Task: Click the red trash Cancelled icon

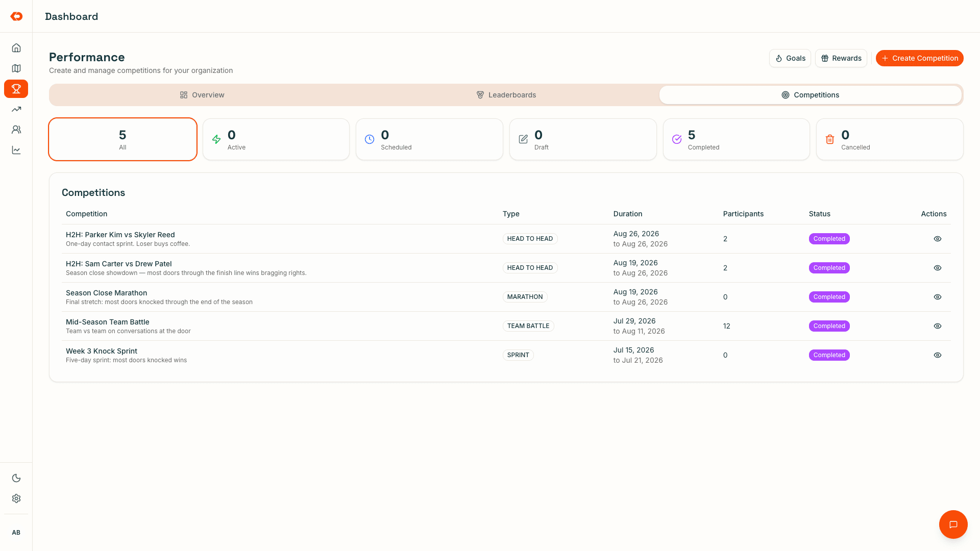Action: [x=830, y=139]
